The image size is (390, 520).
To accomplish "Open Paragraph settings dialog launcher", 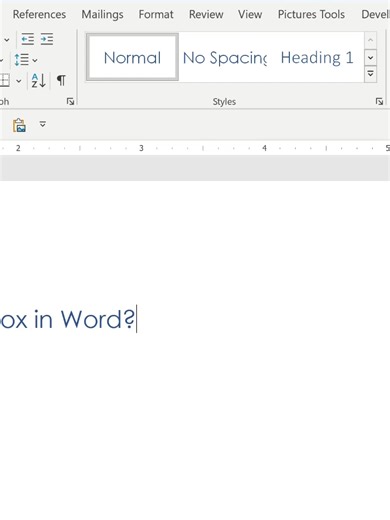I will tap(70, 101).
